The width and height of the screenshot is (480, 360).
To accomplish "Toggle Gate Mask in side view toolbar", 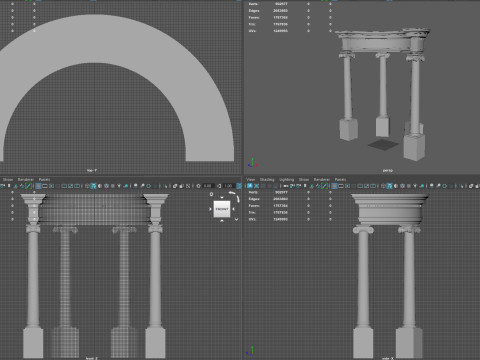I will (x=353, y=186).
